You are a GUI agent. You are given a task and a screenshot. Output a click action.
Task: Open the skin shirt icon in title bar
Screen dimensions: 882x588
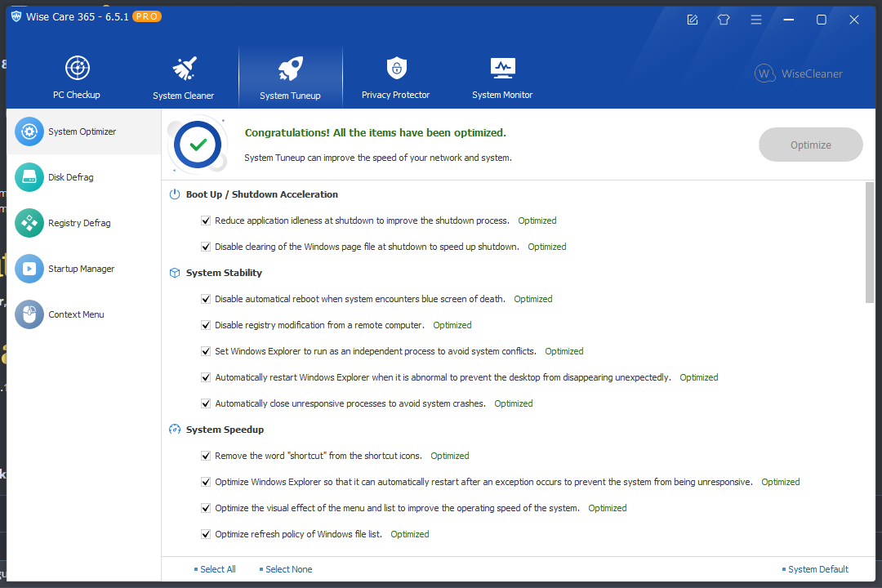724,20
